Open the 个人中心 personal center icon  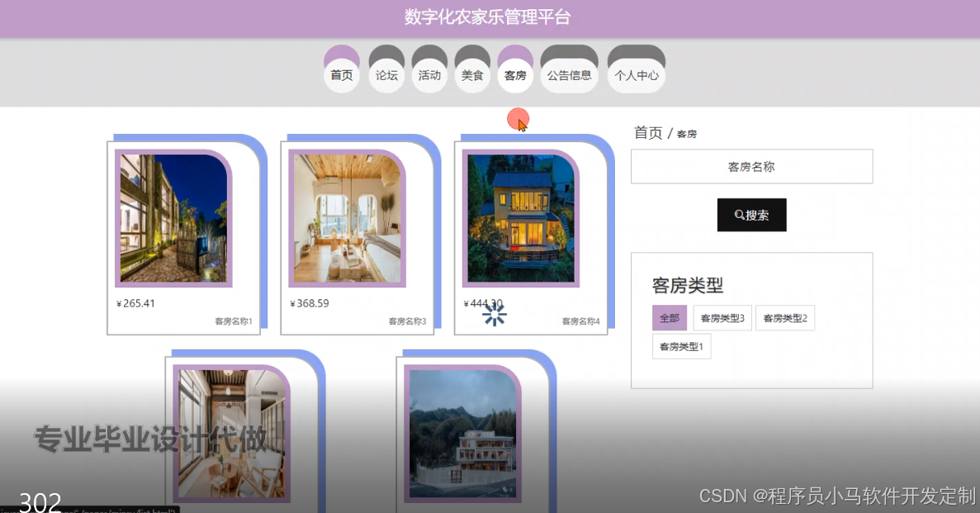pyautogui.click(x=636, y=74)
